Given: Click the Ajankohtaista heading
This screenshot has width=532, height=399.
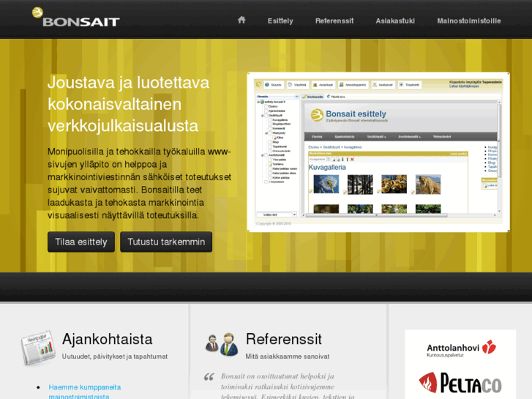Looking at the screenshot, I should coord(108,339).
